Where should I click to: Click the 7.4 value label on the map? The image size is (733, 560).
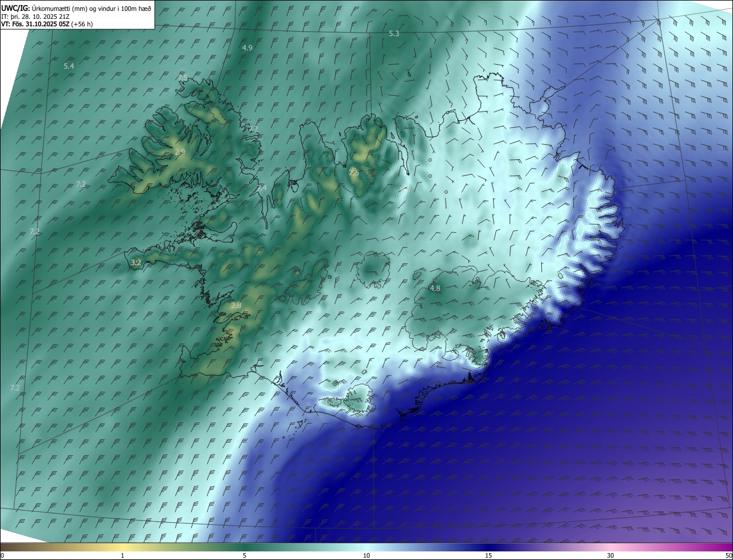(262, 188)
